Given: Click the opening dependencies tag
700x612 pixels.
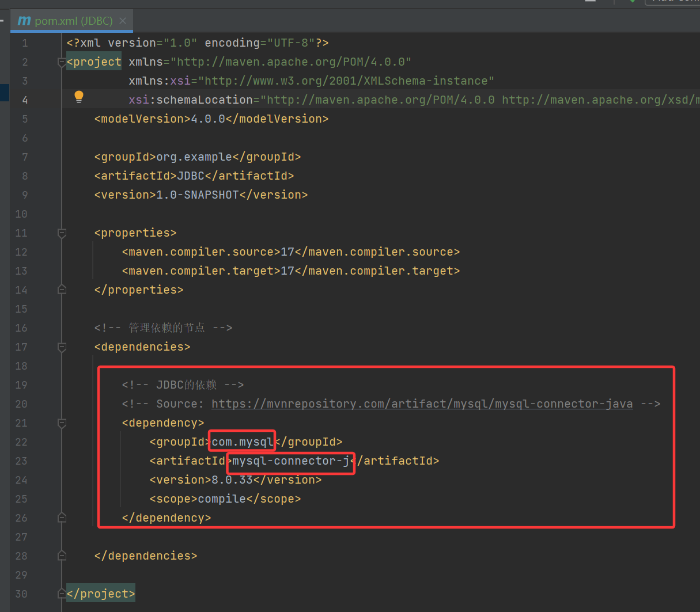Looking at the screenshot, I should pos(142,347).
